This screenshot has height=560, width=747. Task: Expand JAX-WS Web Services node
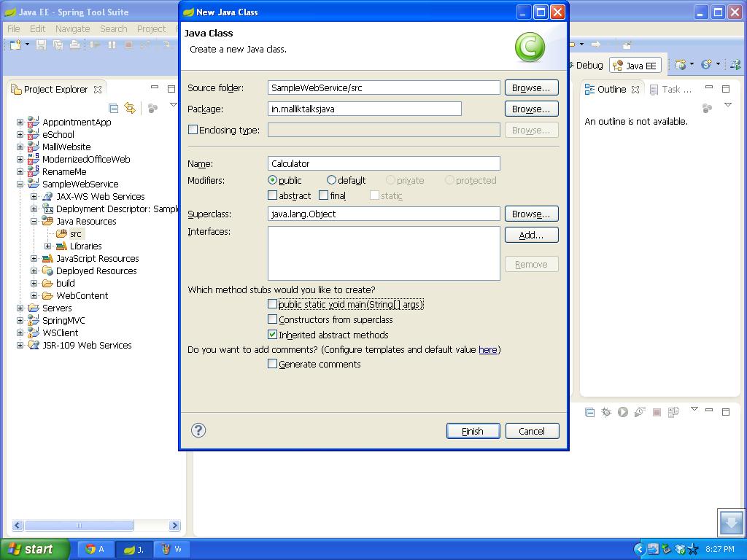coord(34,196)
